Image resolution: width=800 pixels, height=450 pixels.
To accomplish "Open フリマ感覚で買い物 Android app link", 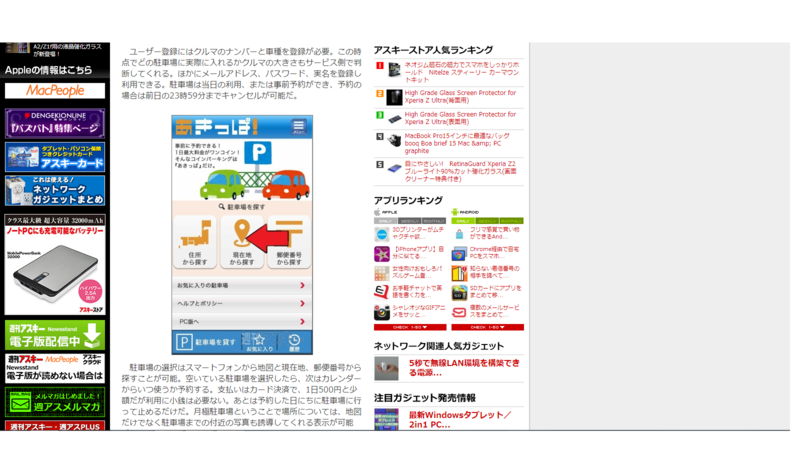I will [x=494, y=233].
